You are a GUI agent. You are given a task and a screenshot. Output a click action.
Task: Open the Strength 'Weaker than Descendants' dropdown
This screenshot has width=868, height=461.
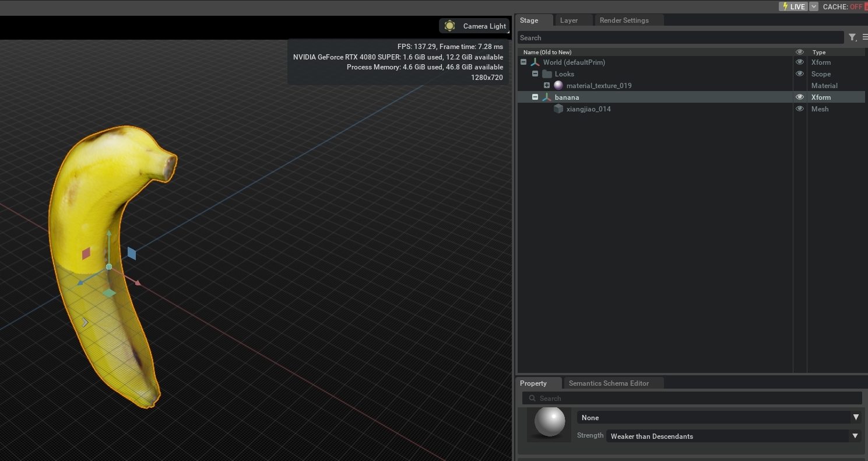coord(733,436)
